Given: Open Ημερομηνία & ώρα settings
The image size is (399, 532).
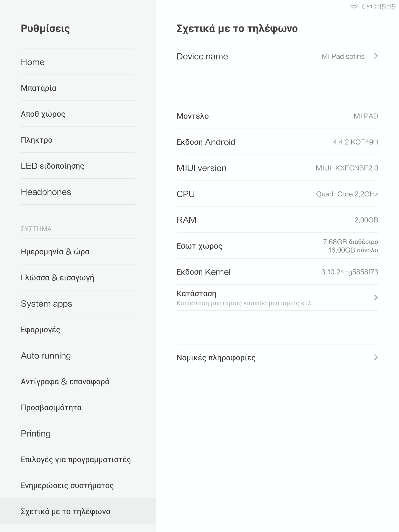Looking at the screenshot, I should pos(77,252).
